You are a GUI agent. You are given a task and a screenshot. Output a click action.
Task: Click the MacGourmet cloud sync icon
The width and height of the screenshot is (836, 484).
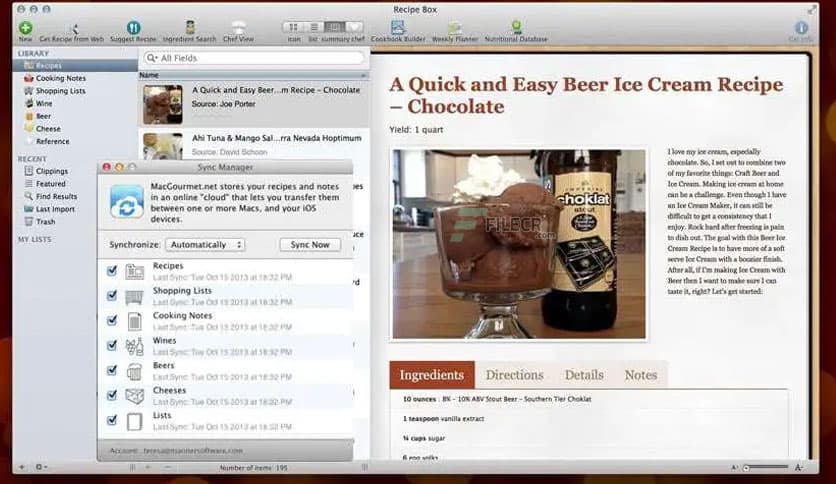[126, 201]
